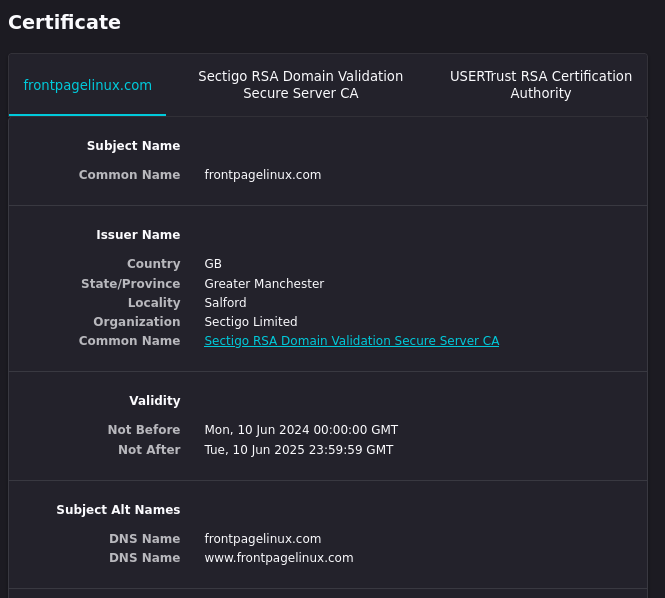The image size is (665, 598).
Task: Click the Not After date value
Action: pyautogui.click(x=299, y=450)
